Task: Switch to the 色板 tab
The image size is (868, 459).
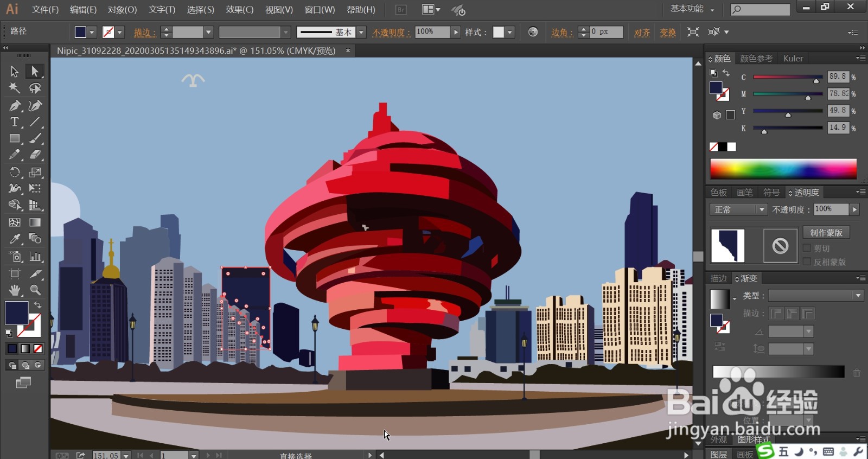Action: point(718,193)
